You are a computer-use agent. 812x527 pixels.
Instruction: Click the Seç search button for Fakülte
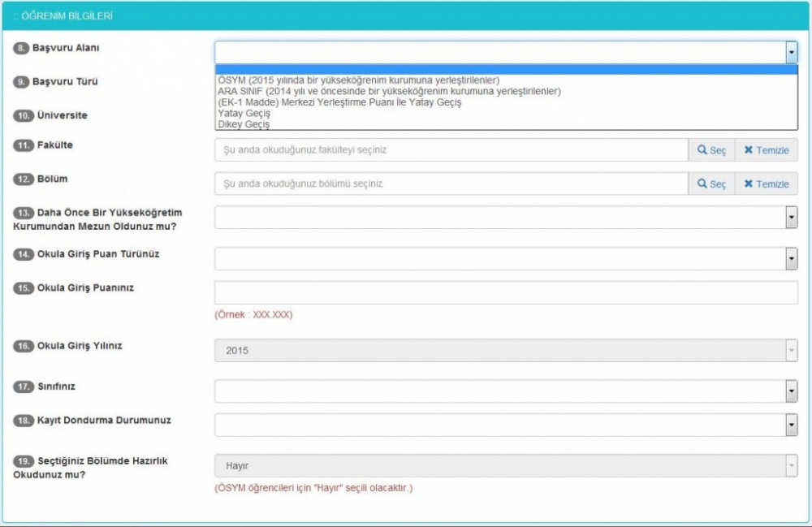pyautogui.click(x=711, y=150)
